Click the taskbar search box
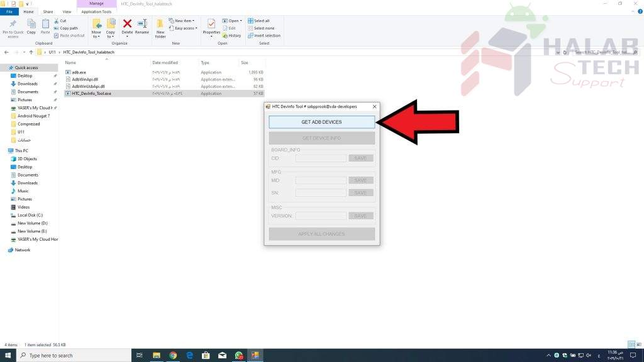This screenshot has height=362, width=644. [x=74, y=356]
